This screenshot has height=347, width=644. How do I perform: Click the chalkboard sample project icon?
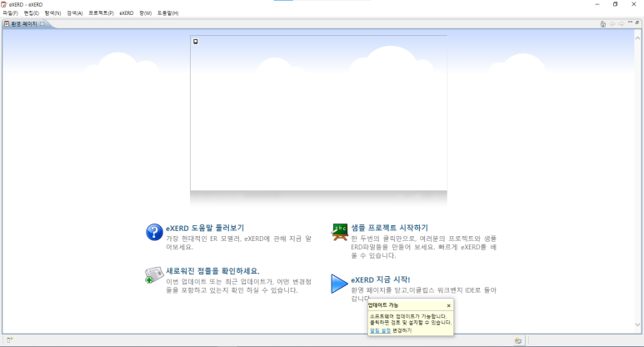[x=340, y=232]
